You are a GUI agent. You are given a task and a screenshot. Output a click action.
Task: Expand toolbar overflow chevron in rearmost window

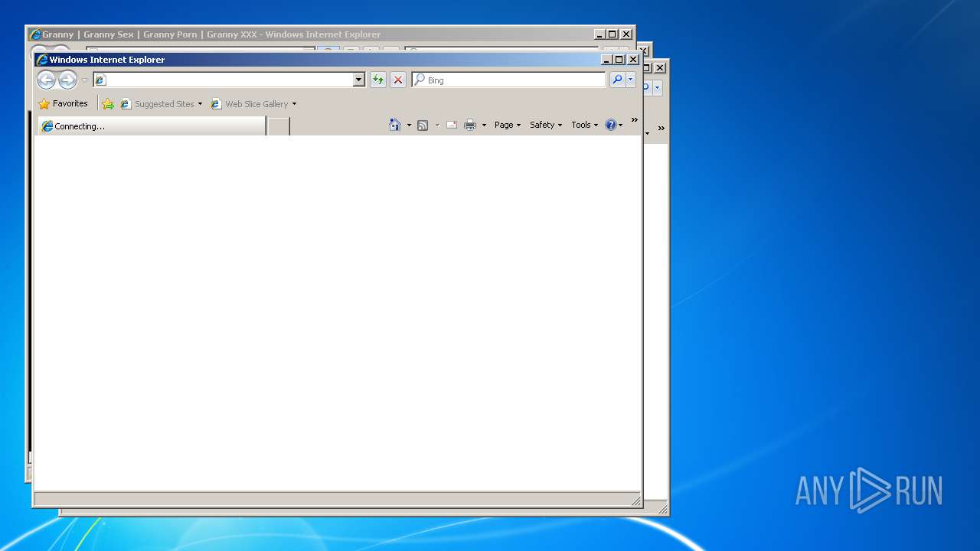661,129
